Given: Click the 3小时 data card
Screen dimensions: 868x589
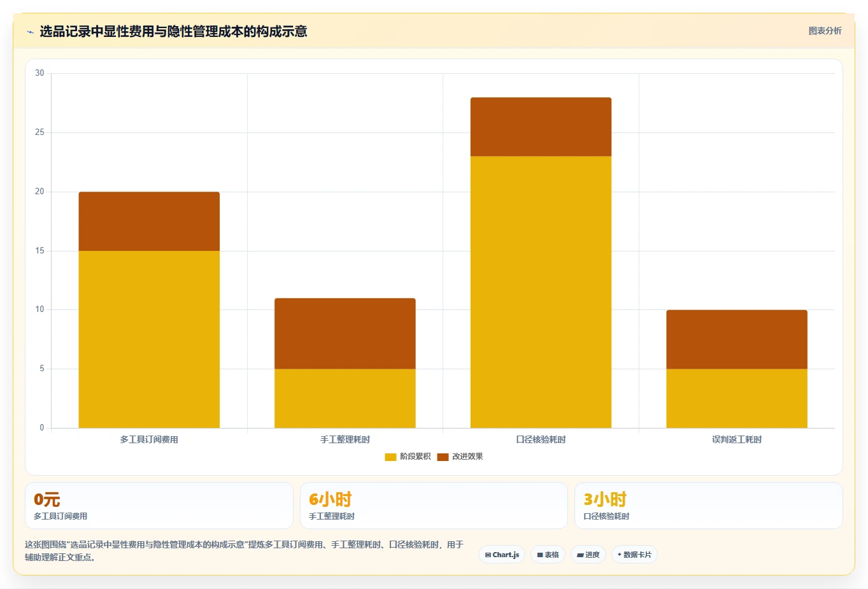Looking at the screenshot, I should coord(709,506).
